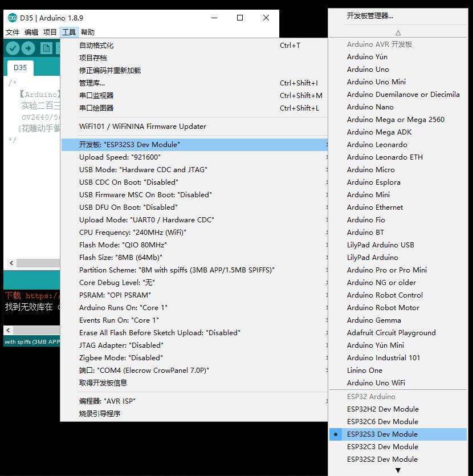Expand USB Firmware MSC On Boot submenu
The image size is (473, 476).
click(x=194, y=194)
